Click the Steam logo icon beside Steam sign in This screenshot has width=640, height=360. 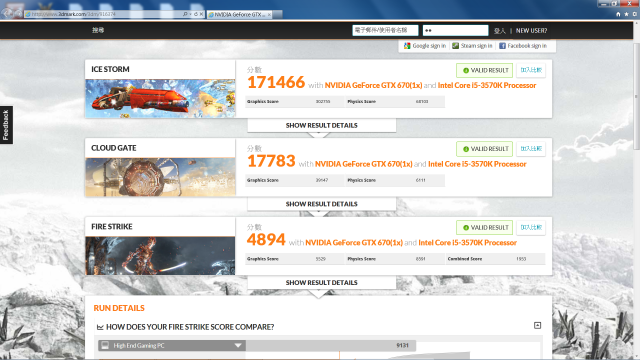pyautogui.click(x=456, y=46)
